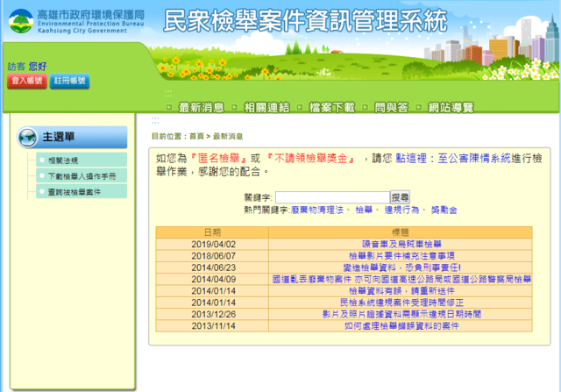Click the date cell 2013/12/26
Screen dimensions: 561x392
click(x=214, y=314)
